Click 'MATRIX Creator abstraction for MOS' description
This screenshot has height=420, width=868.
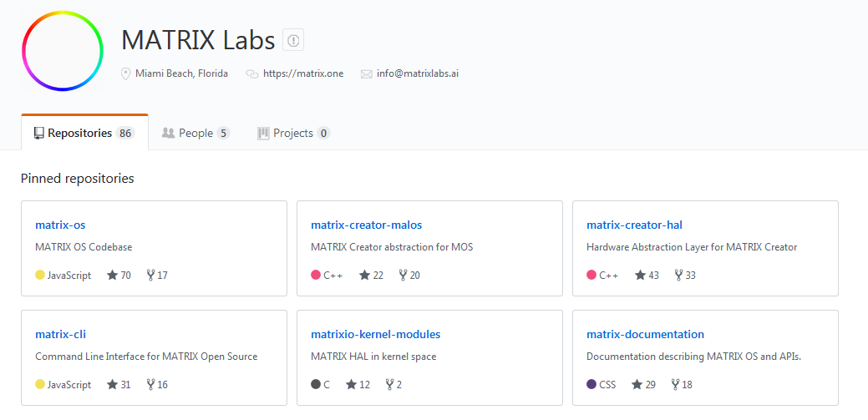(x=392, y=247)
